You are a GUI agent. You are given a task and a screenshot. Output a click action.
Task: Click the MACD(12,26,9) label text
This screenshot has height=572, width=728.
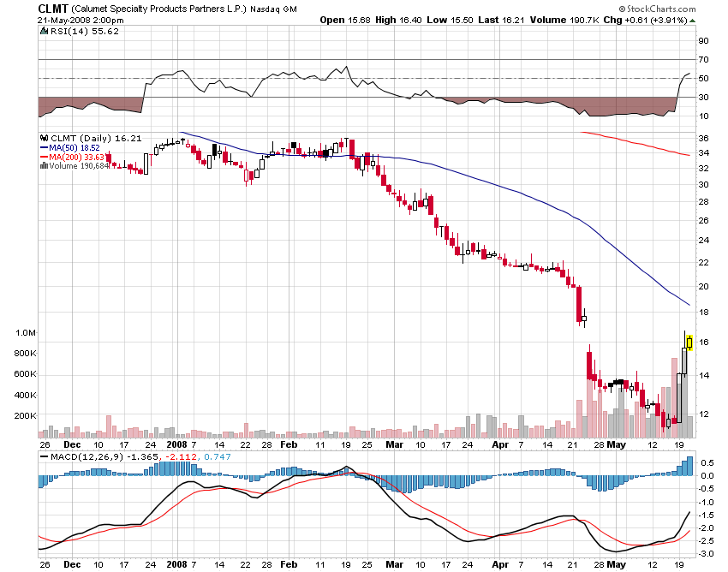point(87,457)
